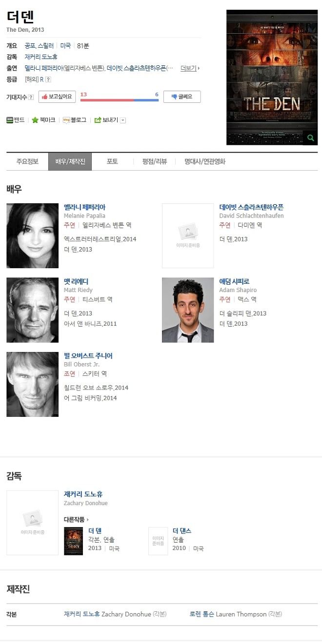
Task: Open the Melanie Papalia actor photo
Action: 32,235
